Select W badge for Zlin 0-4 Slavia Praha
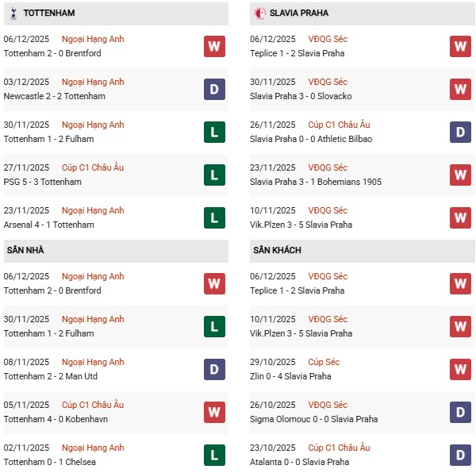 460,369
